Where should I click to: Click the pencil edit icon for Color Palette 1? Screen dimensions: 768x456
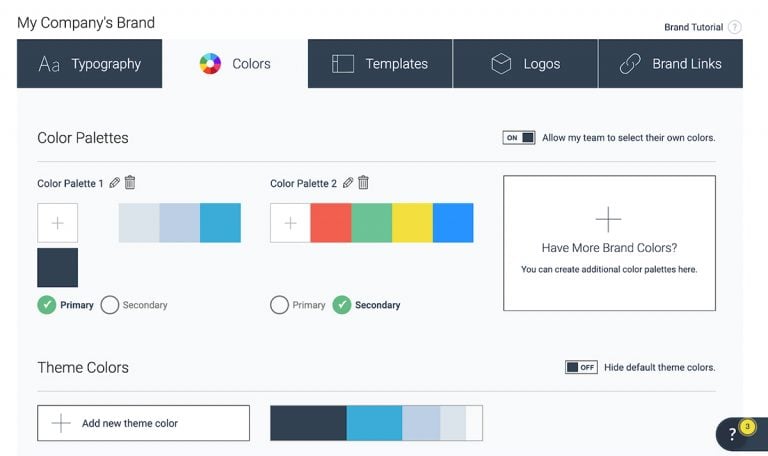114,183
